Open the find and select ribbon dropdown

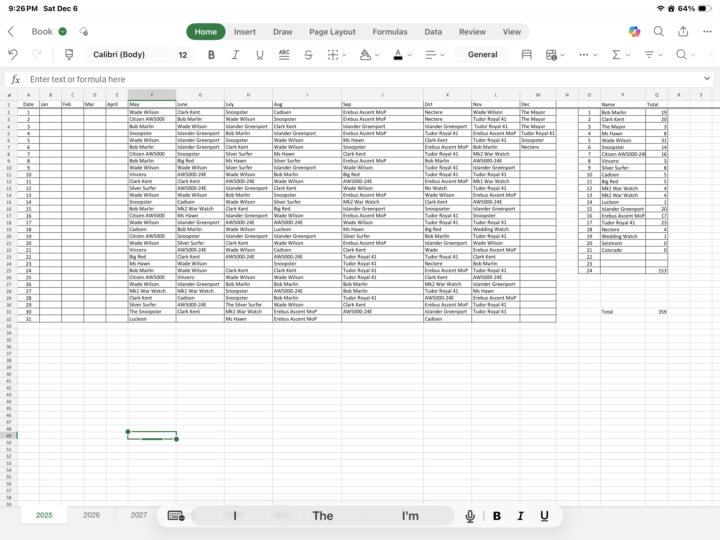(686, 55)
